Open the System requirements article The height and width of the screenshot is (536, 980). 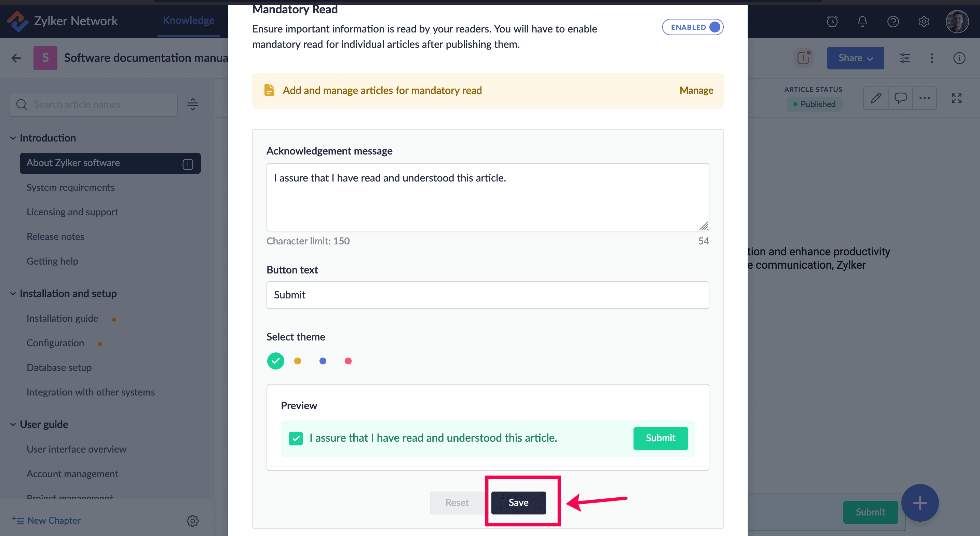(x=70, y=187)
